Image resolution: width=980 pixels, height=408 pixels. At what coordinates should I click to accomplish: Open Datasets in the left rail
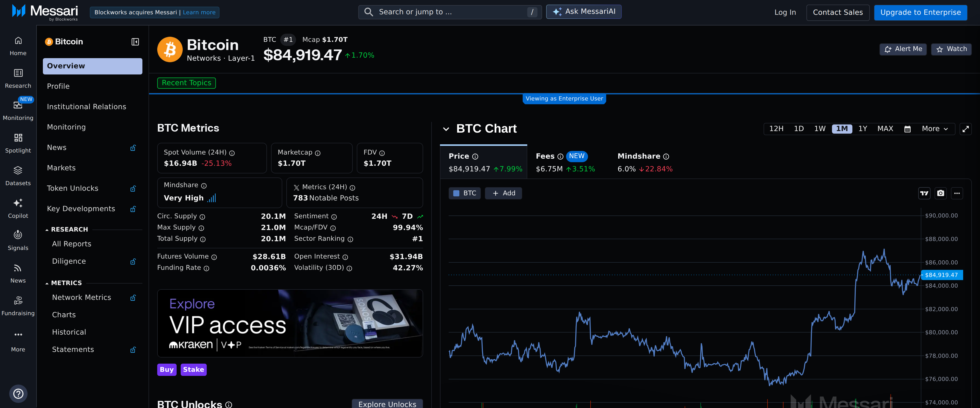[18, 176]
